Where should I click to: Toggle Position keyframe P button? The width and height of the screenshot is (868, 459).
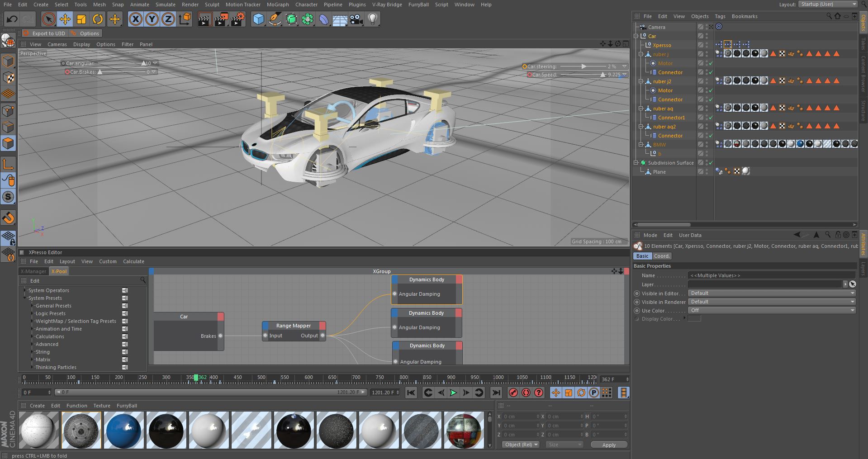(x=594, y=393)
